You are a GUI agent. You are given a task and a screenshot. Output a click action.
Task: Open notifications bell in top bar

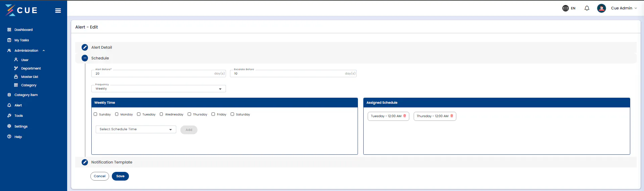[x=587, y=8]
